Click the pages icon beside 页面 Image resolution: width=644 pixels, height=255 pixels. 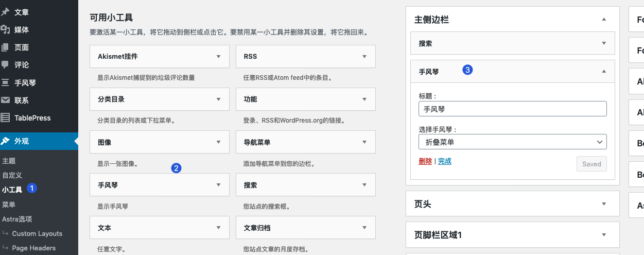pyautogui.click(x=5, y=47)
